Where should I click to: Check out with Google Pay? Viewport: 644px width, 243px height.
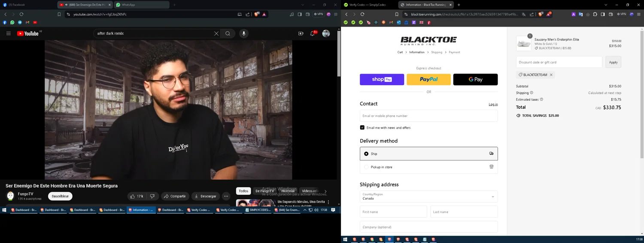click(x=475, y=80)
